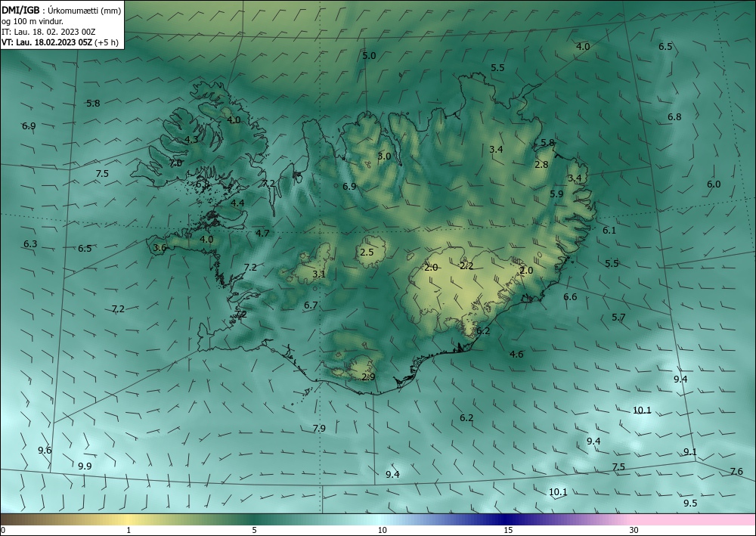Viewport: 756px width, 536px height.
Task: Click the map value '7.0'
Action: (x=176, y=163)
